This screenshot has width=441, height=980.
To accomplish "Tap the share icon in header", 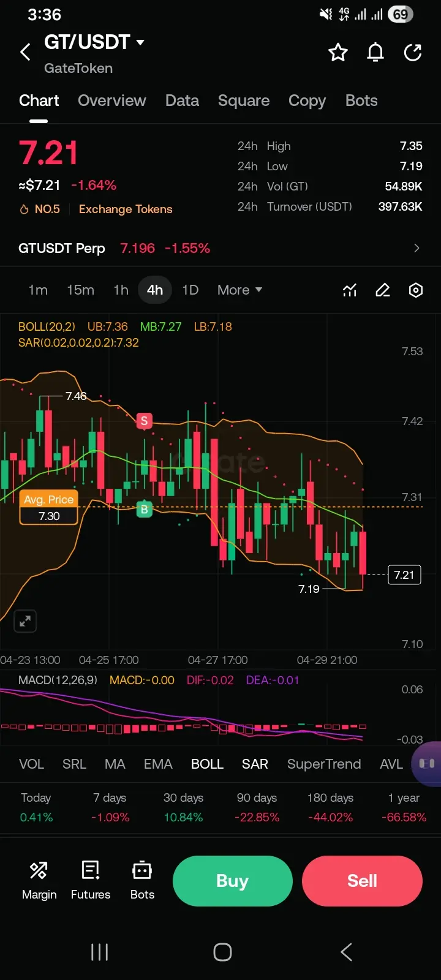I will pyautogui.click(x=413, y=53).
